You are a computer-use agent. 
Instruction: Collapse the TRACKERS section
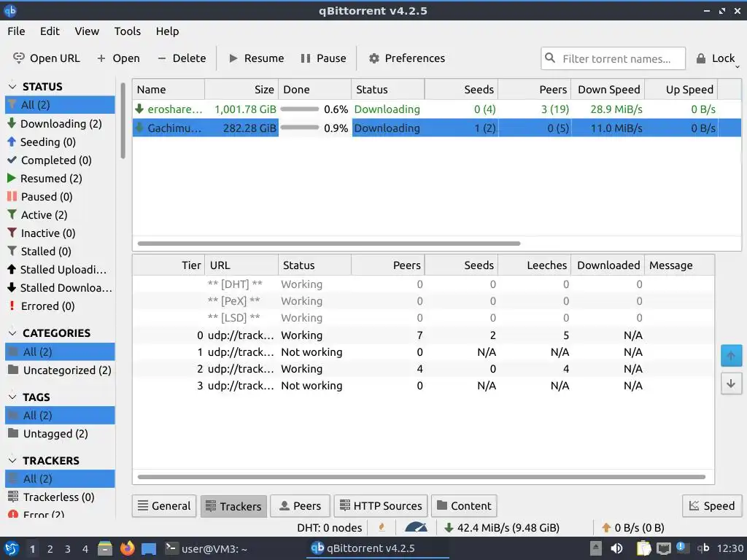point(13,461)
